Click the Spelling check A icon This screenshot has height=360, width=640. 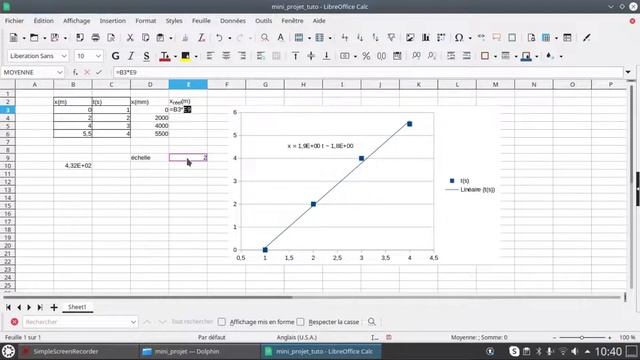pyautogui.click(x=280, y=38)
